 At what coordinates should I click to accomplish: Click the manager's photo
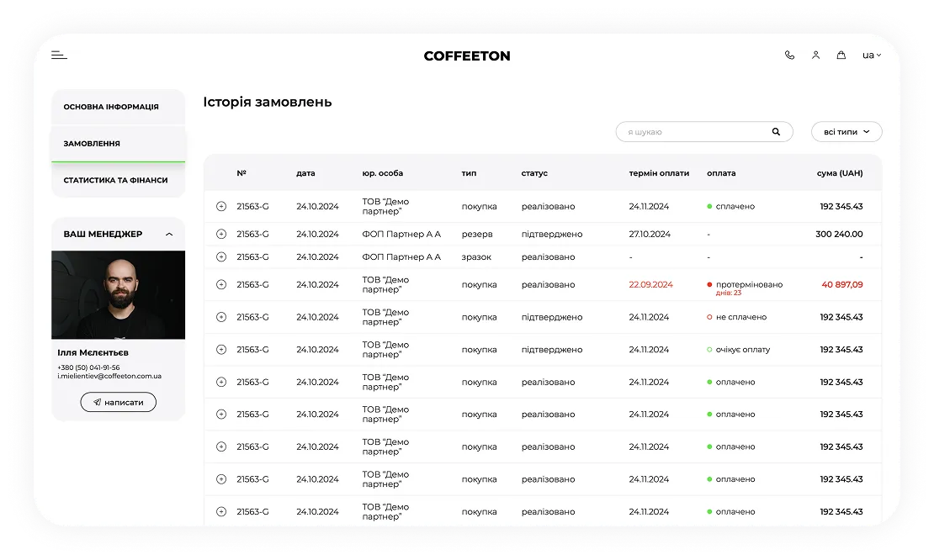tap(118, 294)
